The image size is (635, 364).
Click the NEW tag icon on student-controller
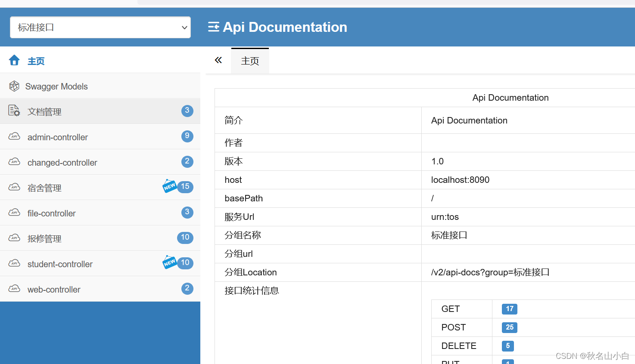170,262
